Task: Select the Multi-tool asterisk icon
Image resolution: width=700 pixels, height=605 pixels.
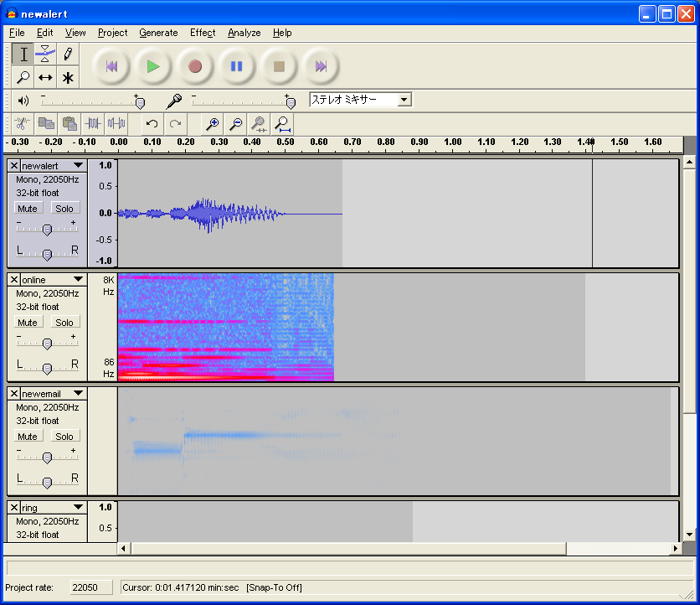Action: click(68, 77)
